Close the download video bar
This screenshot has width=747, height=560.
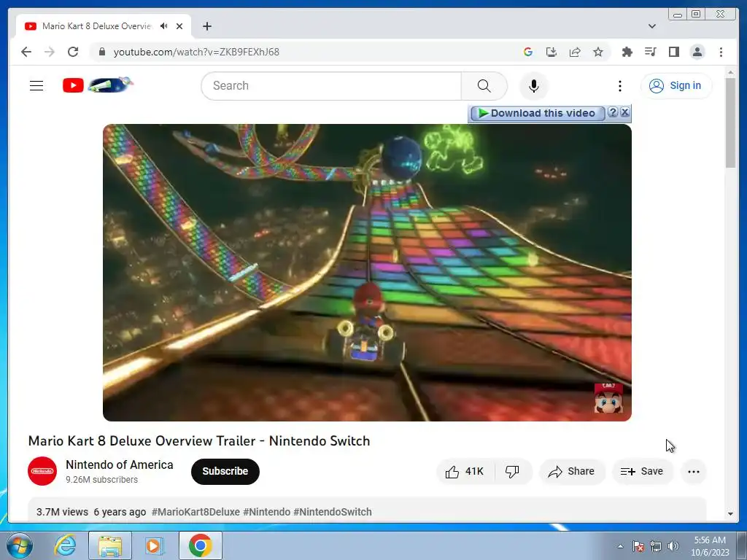tap(624, 112)
